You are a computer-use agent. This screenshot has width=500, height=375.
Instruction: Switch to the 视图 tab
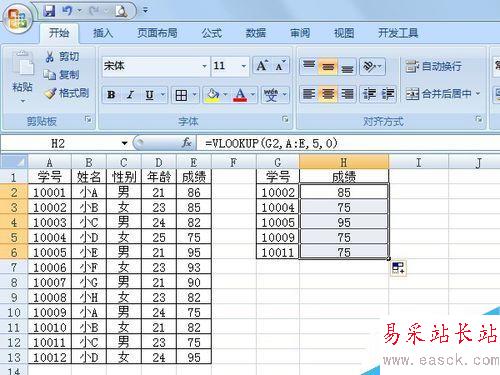(344, 33)
